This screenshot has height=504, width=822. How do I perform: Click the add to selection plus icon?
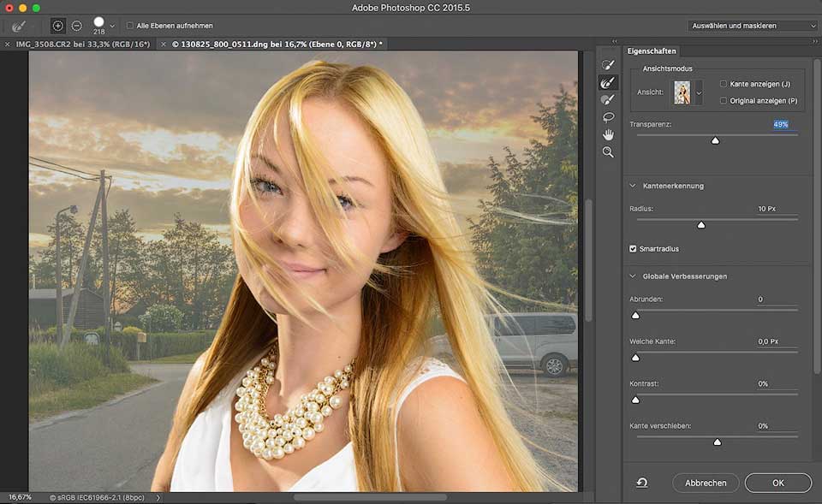coord(58,26)
